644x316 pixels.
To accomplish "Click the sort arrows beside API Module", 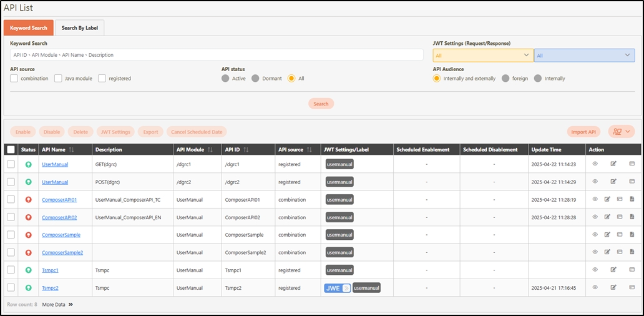I will [210, 150].
